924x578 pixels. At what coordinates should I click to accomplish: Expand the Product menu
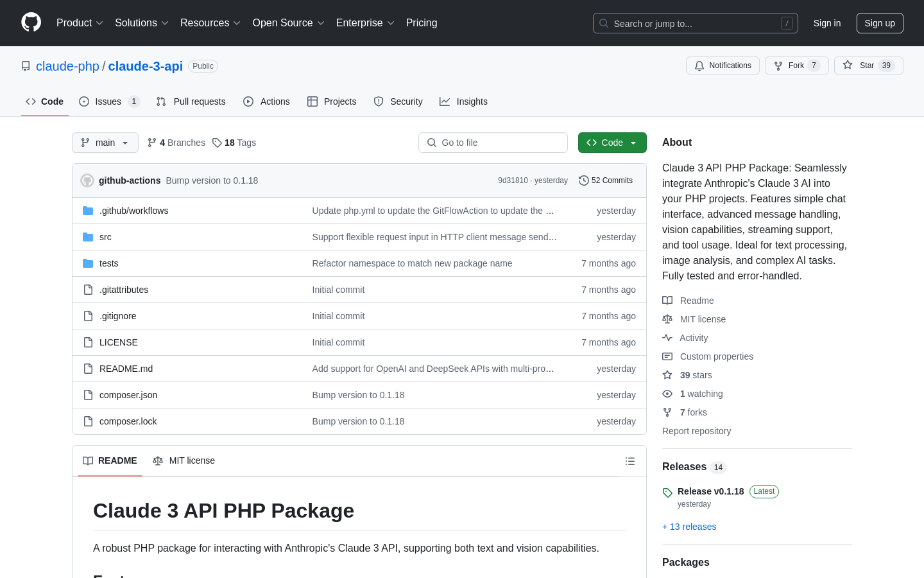(x=80, y=22)
